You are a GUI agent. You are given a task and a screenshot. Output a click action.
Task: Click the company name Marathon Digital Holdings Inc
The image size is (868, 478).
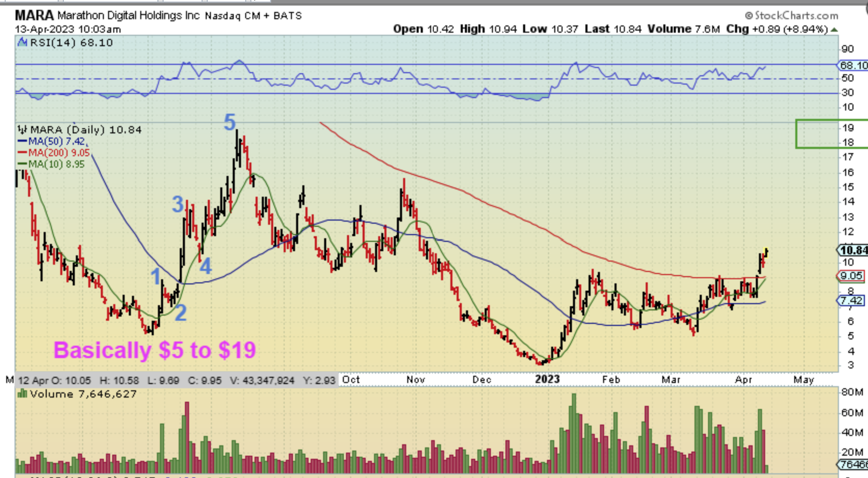point(128,16)
